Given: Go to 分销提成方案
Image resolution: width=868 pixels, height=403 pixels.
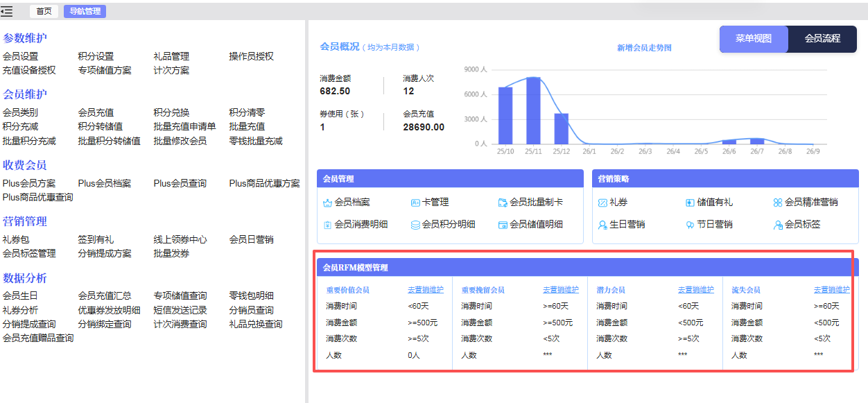Looking at the screenshot, I should coord(105,253).
